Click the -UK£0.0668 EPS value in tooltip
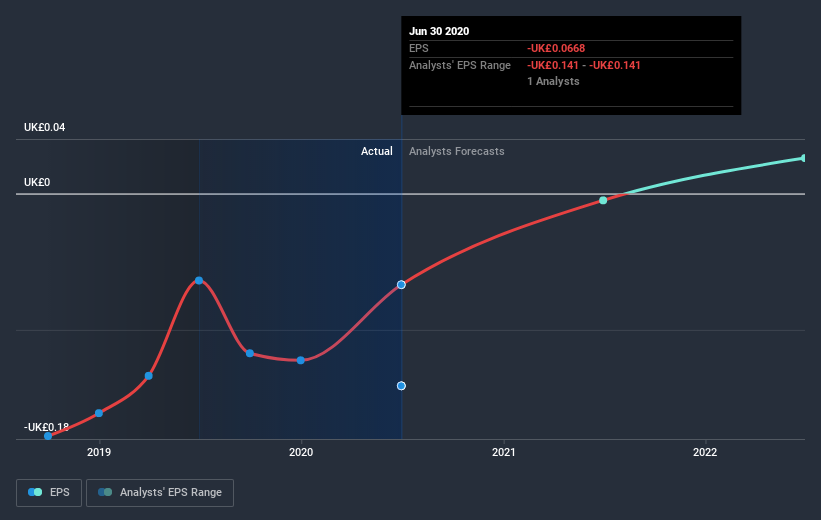Viewport: 821px width, 520px height. (x=556, y=48)
